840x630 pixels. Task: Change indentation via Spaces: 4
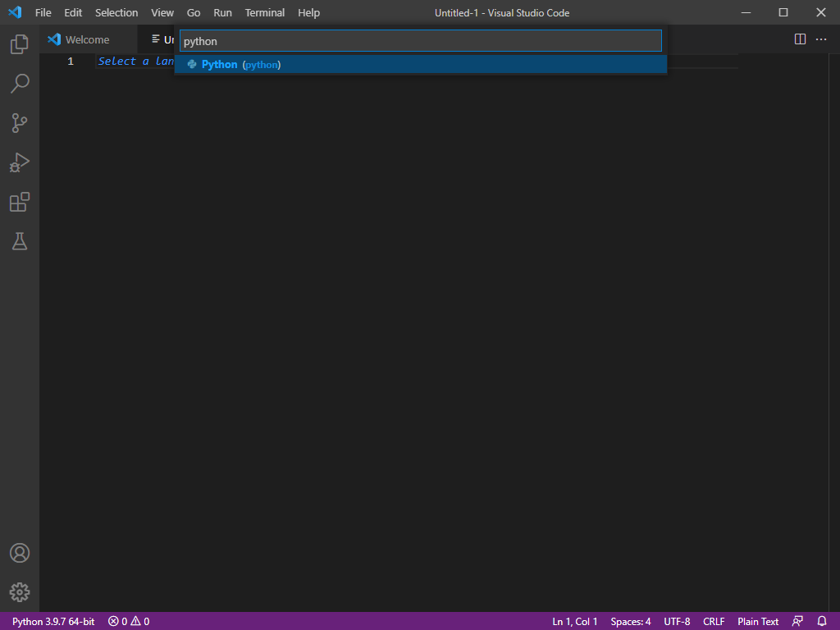coord(631,622)
